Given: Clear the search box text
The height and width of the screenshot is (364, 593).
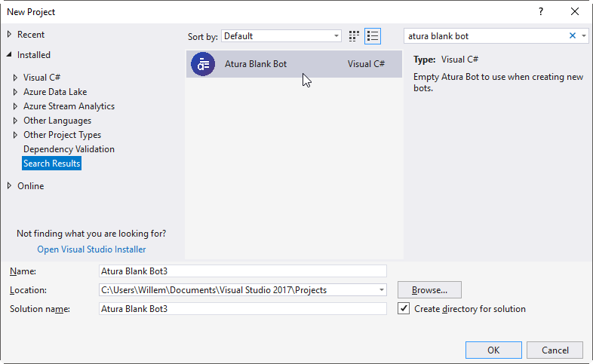Looking at the screenshot, I should tap(573, 36).
